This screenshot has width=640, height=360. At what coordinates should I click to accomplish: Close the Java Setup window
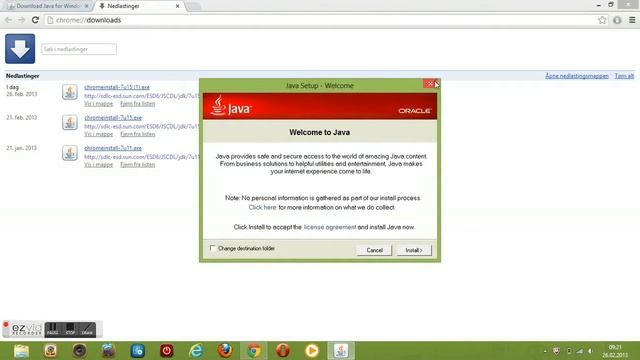tap(430, 84)
